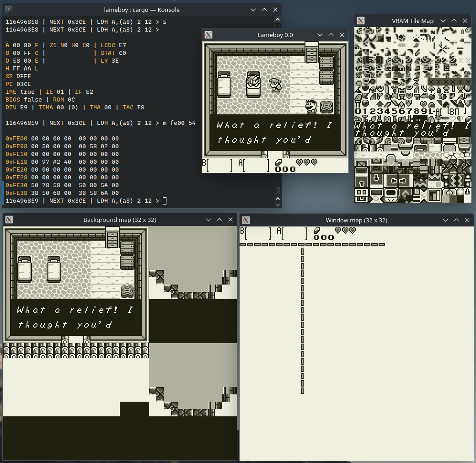Maximize the Background map window
The height and width of the screenshot is (463, 476).
coord(219,220)
